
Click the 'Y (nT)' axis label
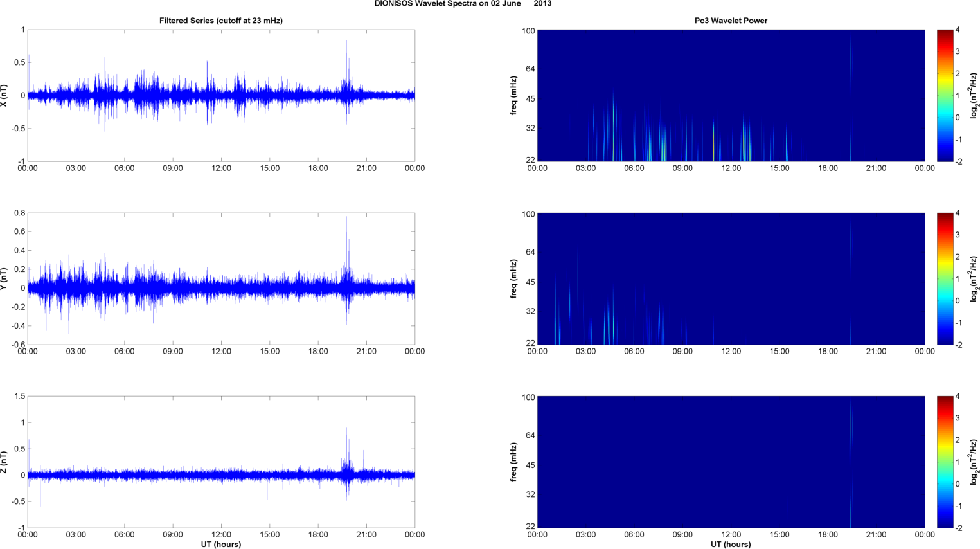click(x=4, y=278)
